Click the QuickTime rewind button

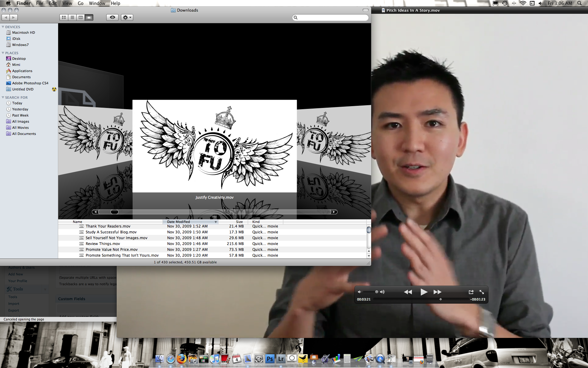tap(408, 292)
